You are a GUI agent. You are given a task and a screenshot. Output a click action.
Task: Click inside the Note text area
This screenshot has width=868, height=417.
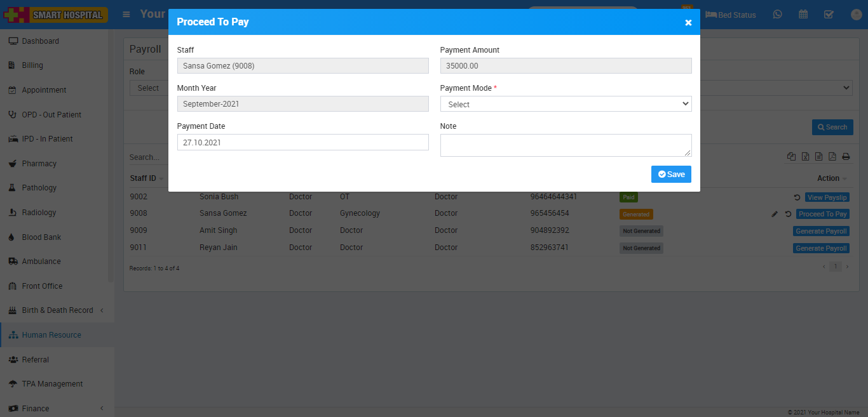click(x=566, y=145)
